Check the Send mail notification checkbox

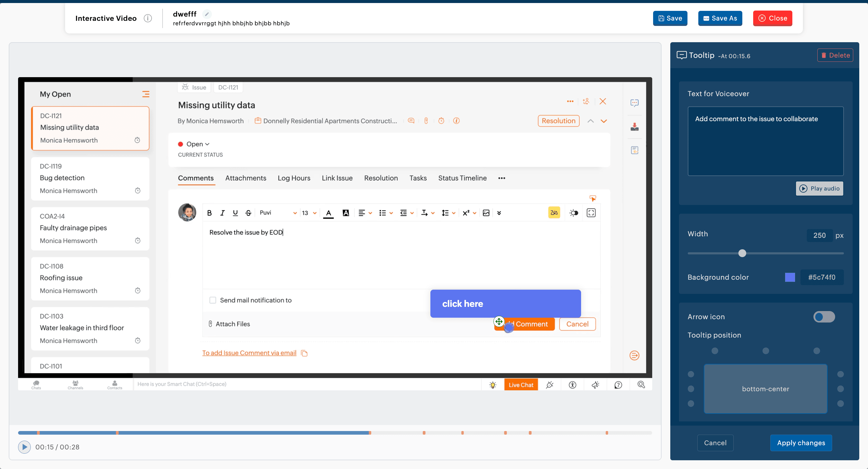pyautogui.click(x=212, y=300)
